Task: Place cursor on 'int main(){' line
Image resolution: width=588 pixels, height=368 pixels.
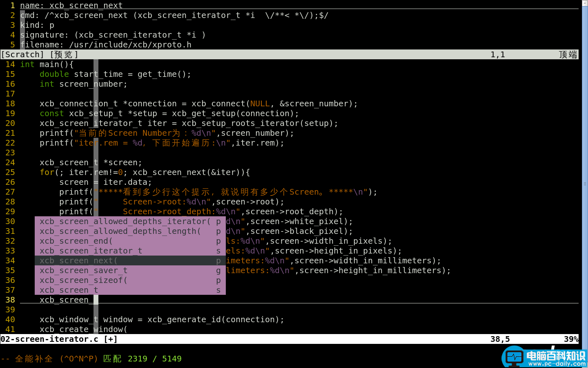Action: (47, 64)
